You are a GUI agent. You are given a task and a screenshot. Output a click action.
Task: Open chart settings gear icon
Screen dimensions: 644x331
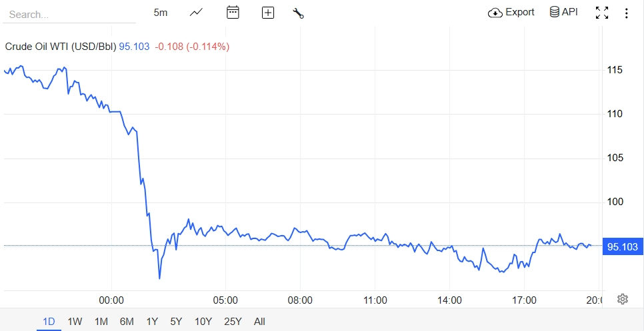coord(623,299)
